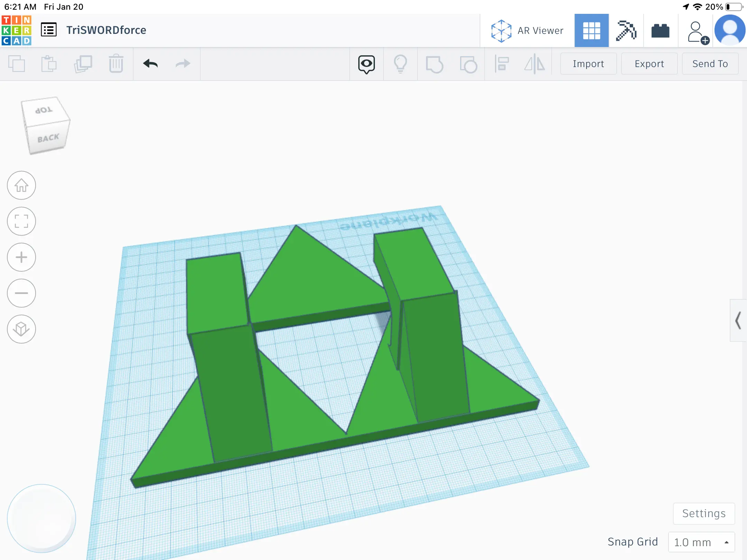Toggle orthographic perspective view cube icon
The width and height of the screenshot is (747, 560).
click(21, 329)
